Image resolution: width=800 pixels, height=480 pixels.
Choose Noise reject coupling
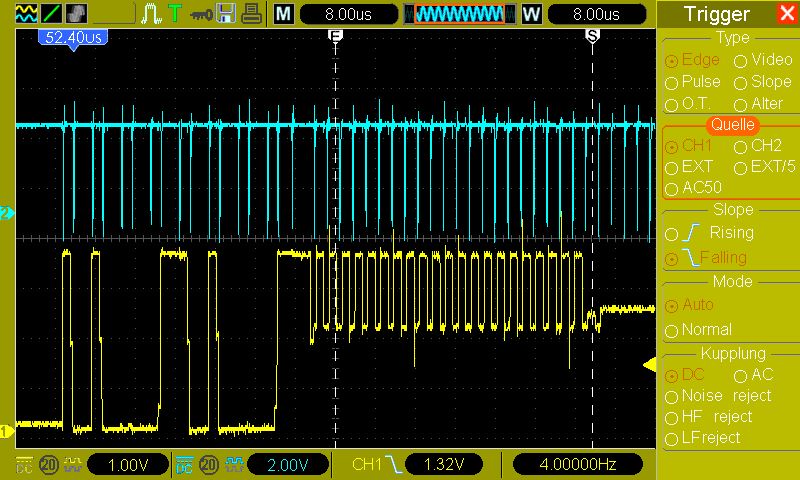point(718,396)
